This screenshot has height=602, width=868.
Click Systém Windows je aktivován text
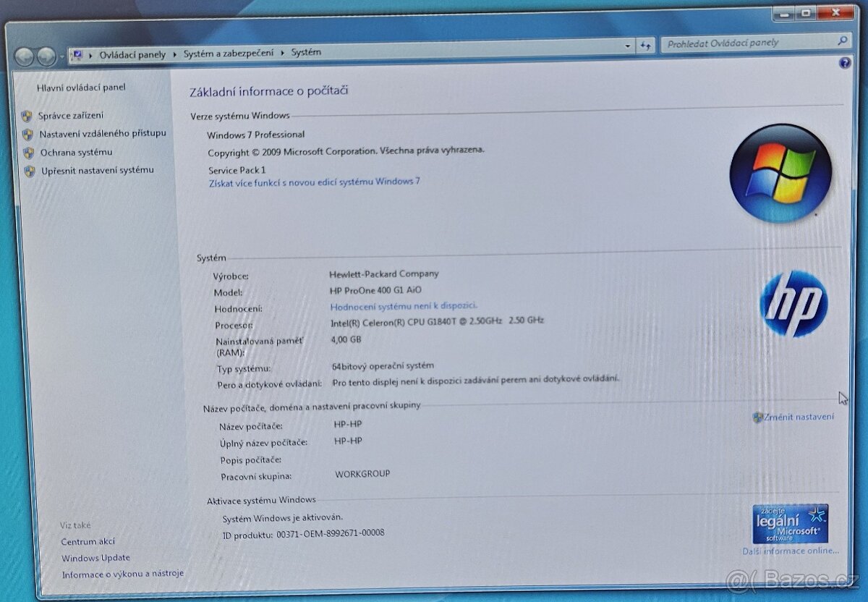click(283, 518)
